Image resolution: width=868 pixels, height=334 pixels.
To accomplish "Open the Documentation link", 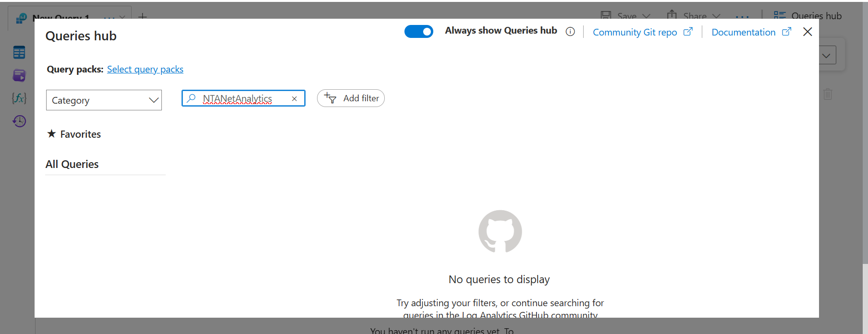I will coord(743,32).
